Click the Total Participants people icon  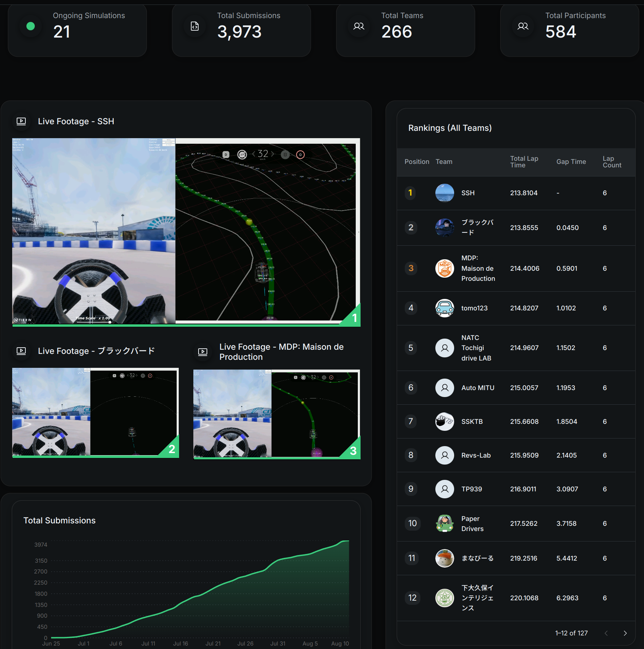[523, 26]
